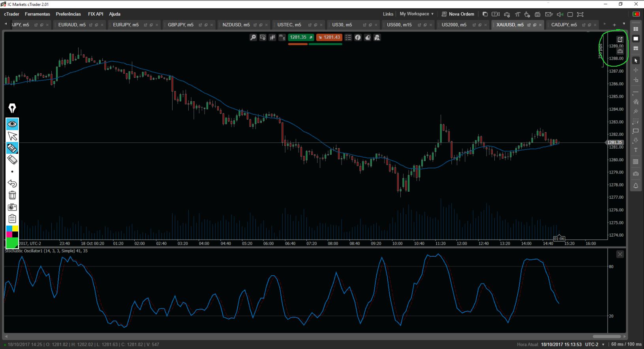This screenshot has height=349, width=644.
Task: Select the plain eraser tool in palette
Action: coord(12,160)
